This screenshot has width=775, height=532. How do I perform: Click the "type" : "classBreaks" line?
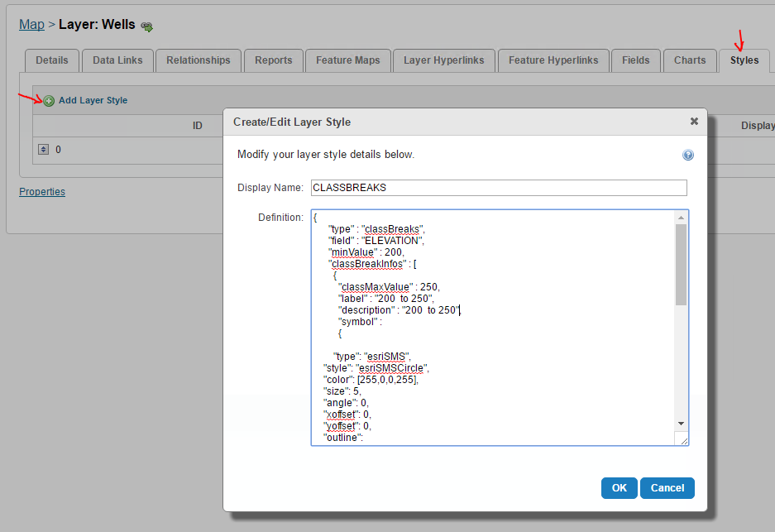pyautogui.click(x=376, y=229)
